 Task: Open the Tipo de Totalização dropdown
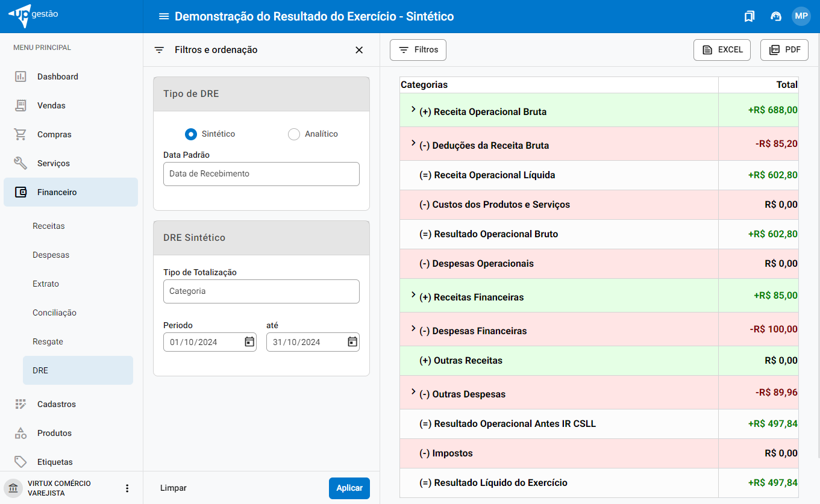(261, 291)
